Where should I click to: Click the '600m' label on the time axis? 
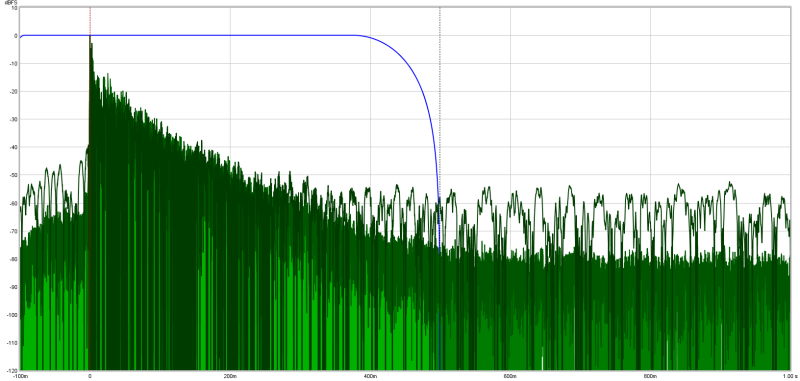510,375
